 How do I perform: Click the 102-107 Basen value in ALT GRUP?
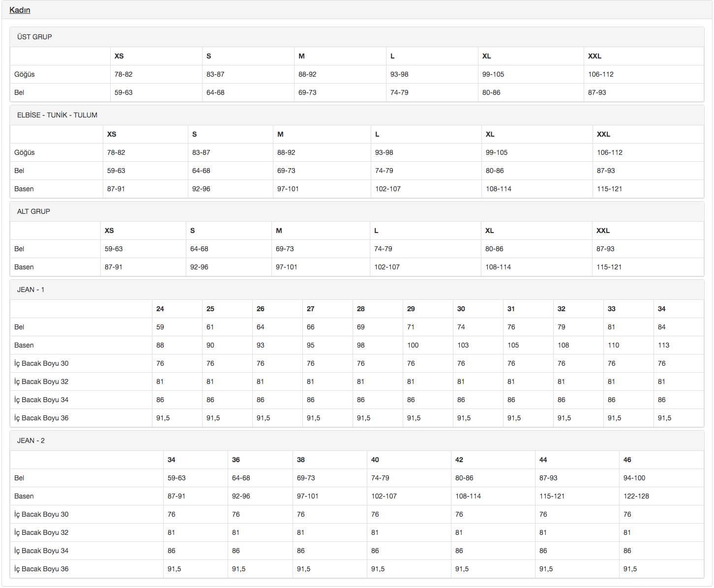[387, 267]
